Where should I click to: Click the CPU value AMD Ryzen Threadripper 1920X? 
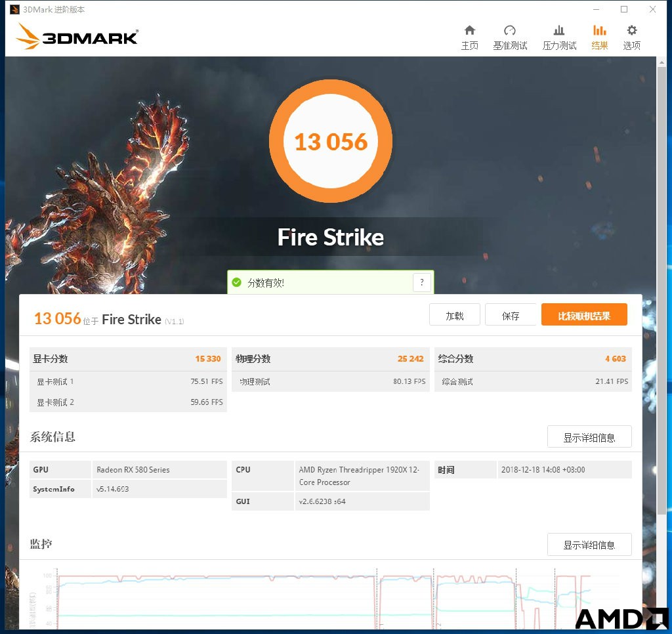(x=359, y=476)
